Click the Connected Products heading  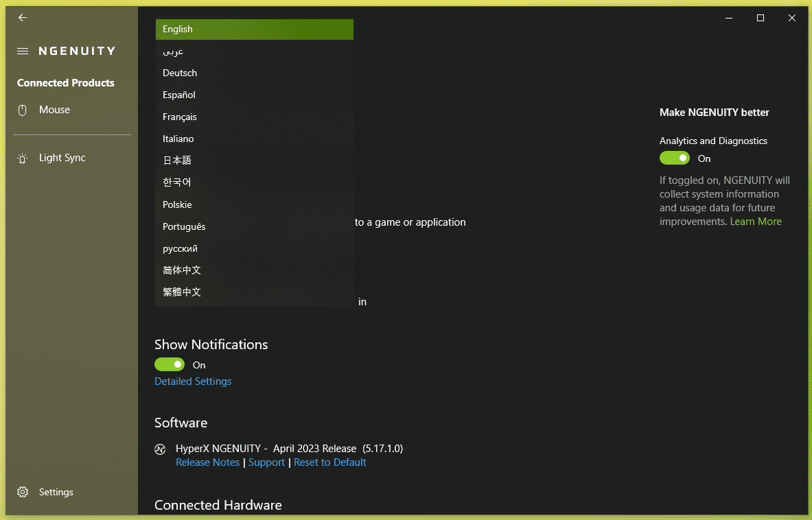66,83
